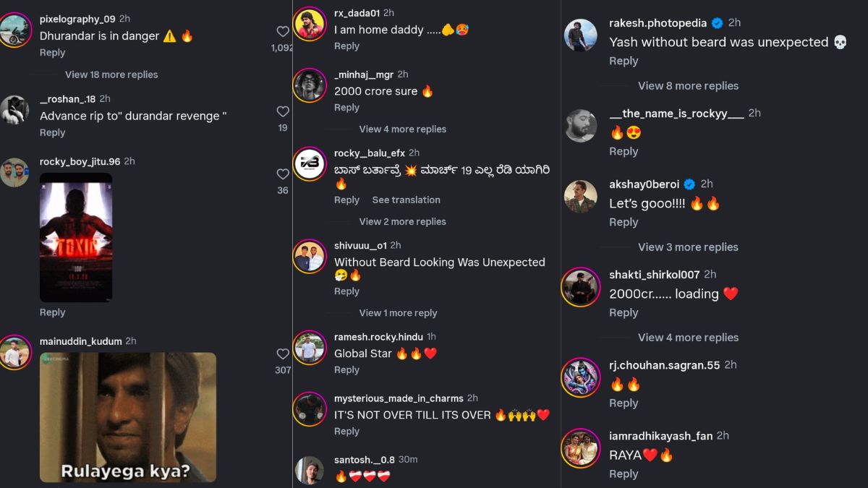Open akshay0beroi profile picture

(x=580, y=196)
